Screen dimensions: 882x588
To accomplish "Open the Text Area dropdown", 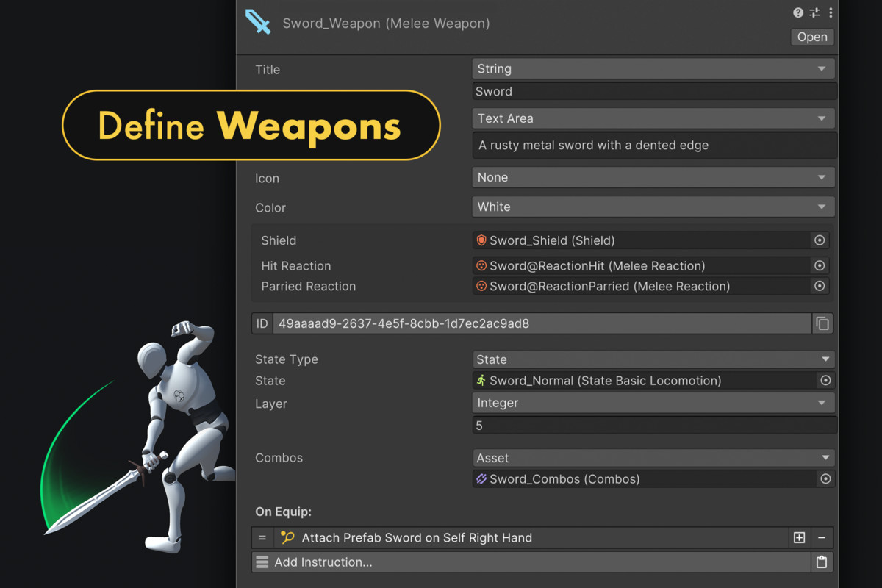I will click(x=653, y=118).
